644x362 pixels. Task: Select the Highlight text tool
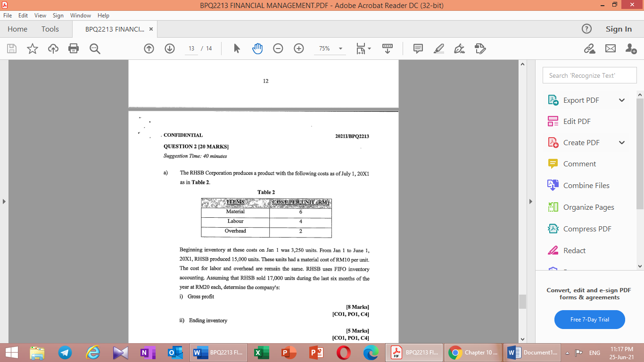click(438, 49)
